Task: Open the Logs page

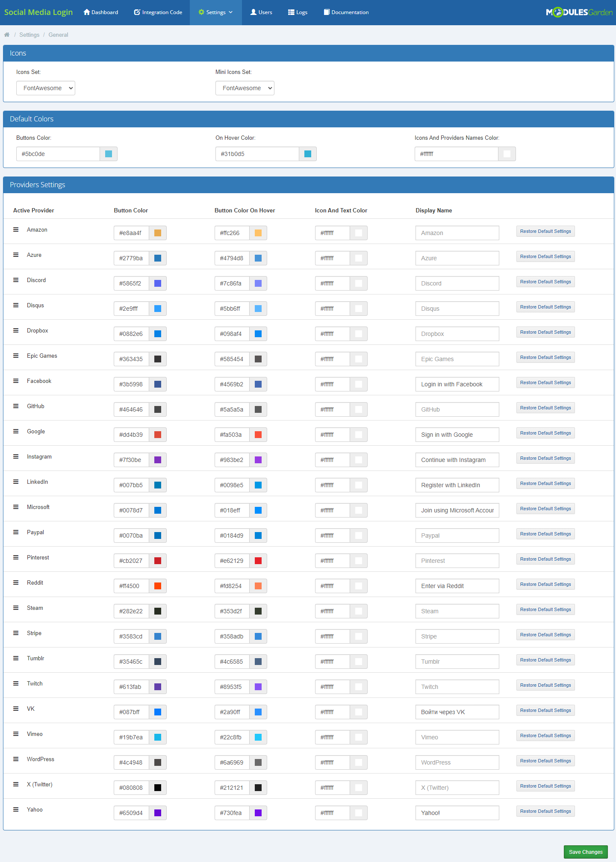Action: point(298,12)
